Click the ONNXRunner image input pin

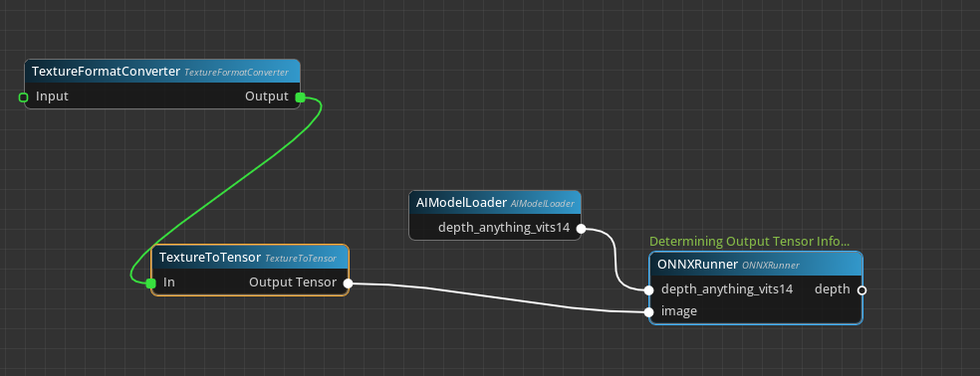click(x=649, y=311)
